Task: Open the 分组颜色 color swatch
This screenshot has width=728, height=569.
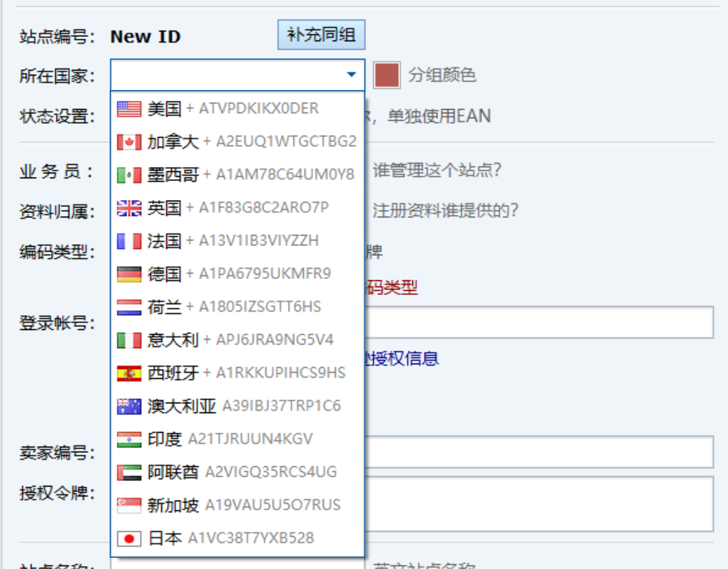Action: coord(386,75)
